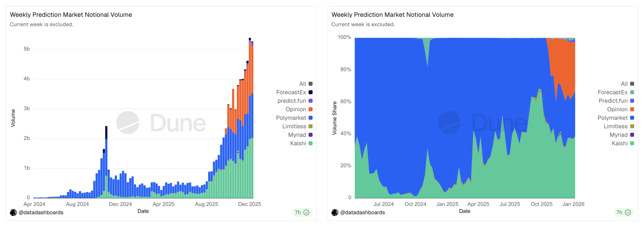This screenshot has height=227, width=644.
Task: Click the green Kalshi swatch in the left legend
Action: pos(310,143)
